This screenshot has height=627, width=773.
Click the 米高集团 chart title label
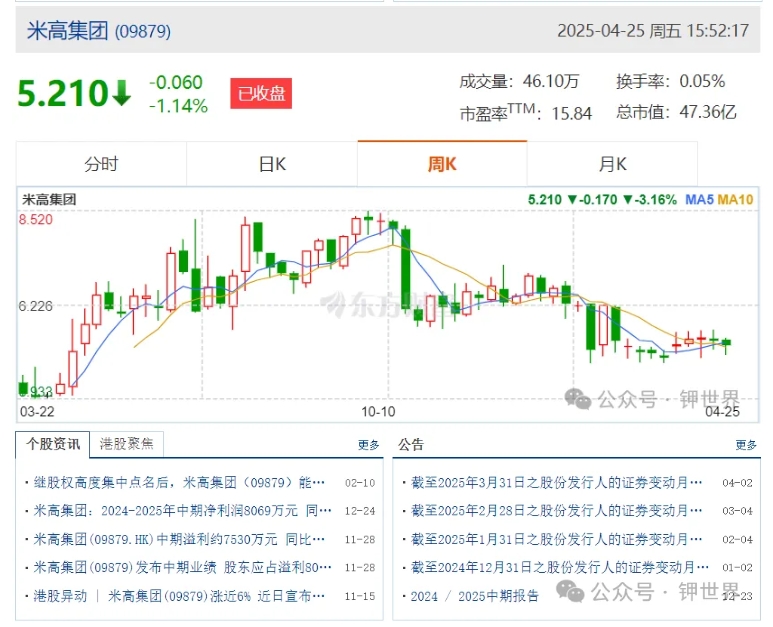coord(49,200)
